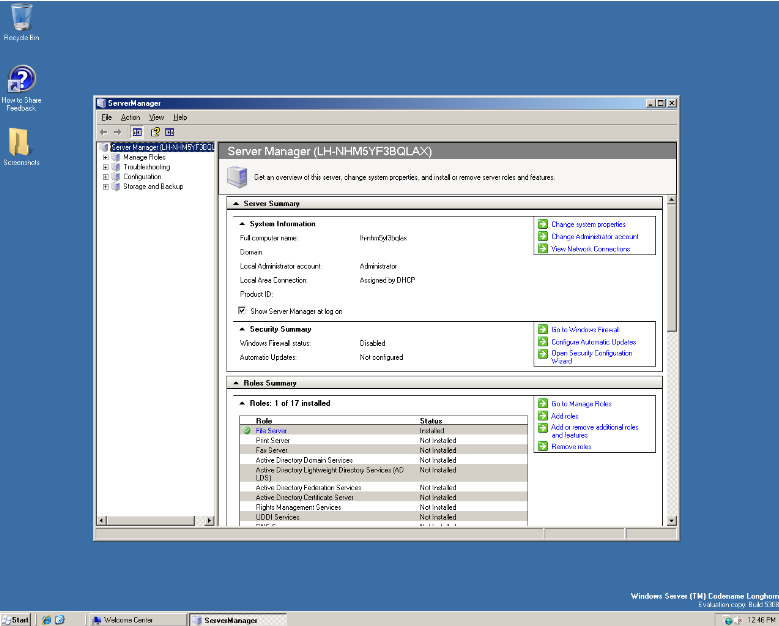Click the Recycle Bin desktop icon
779x626 pixels.
[x=21, y=17]
